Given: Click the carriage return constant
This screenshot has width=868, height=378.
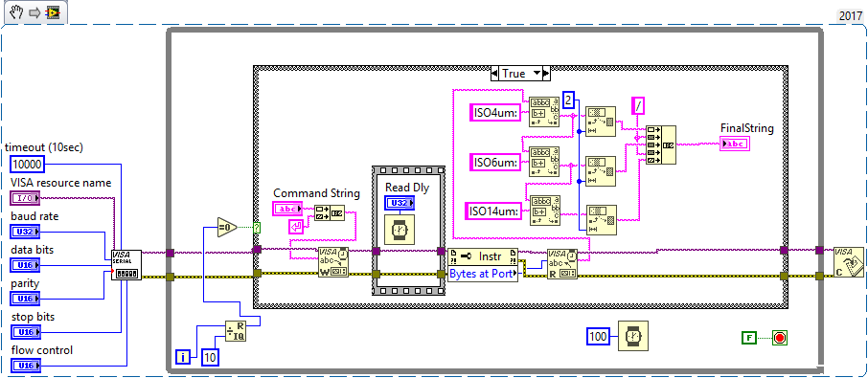Looking at the screenshot, I should coord(296,227).
